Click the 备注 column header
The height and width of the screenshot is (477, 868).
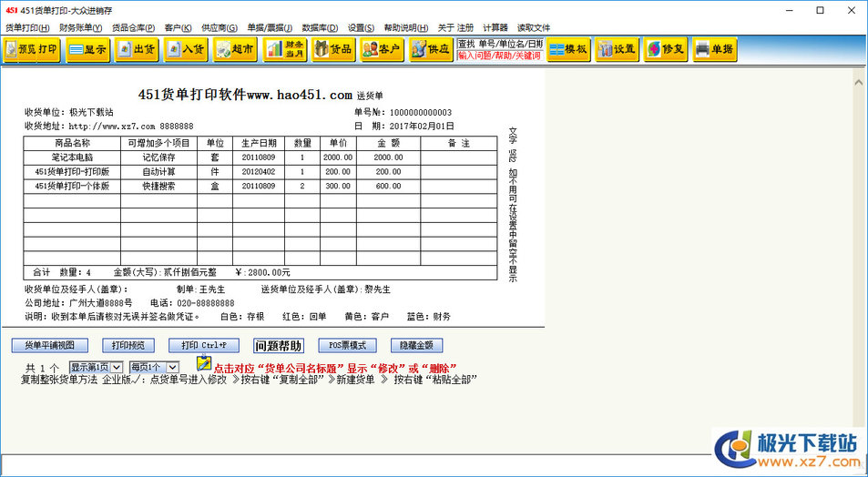pos(458,143)
